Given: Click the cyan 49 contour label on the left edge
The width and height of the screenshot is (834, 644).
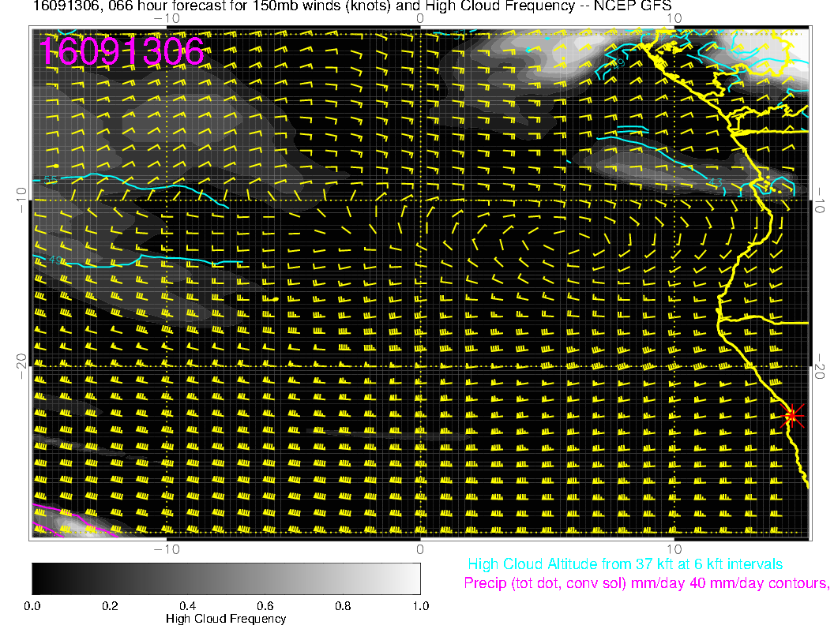Looking at the screenshot, I should [54, 260].
